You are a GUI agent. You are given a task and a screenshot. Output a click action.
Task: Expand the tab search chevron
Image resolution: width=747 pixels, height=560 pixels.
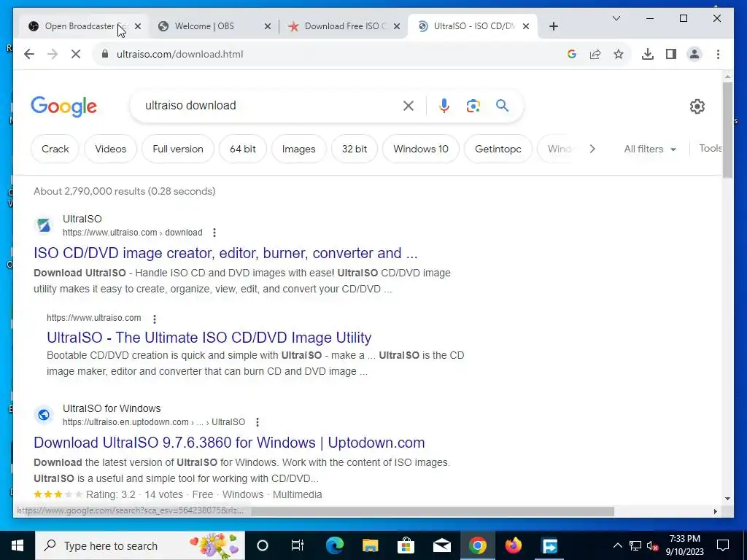pyautogui.click(x=616, y=18)
